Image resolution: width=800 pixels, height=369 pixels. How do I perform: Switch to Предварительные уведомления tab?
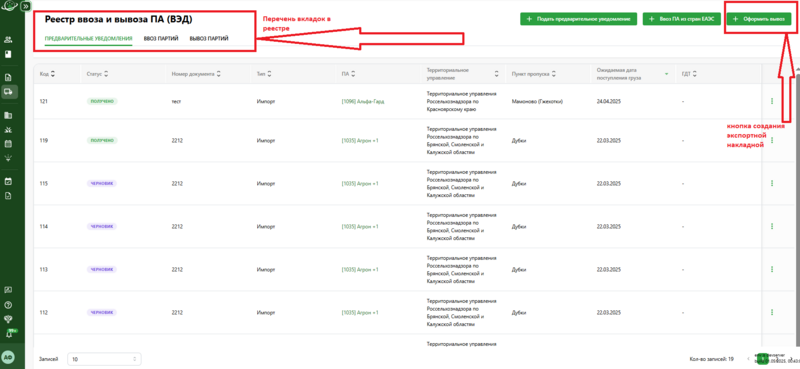(x=88, y=38)
